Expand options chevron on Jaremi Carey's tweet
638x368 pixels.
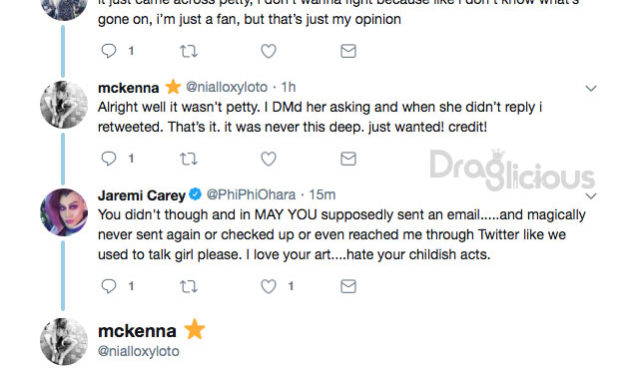click(x=591, y=196)
